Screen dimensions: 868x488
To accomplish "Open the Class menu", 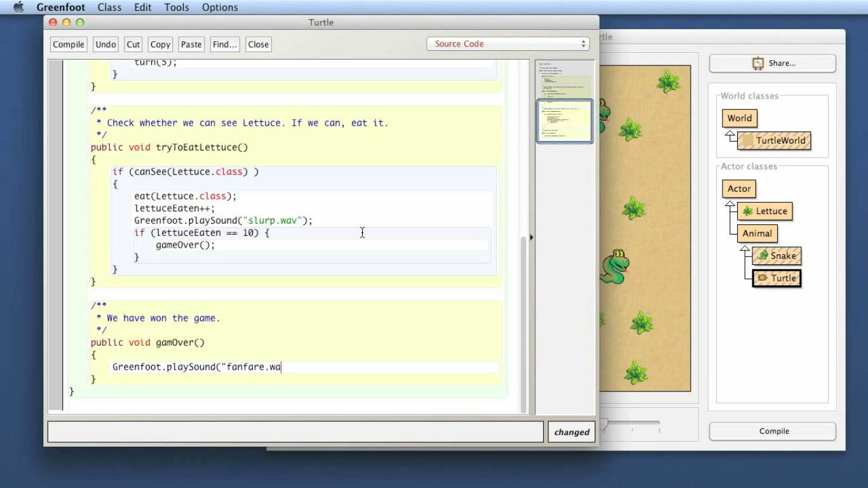I will [x=109, y=8].
